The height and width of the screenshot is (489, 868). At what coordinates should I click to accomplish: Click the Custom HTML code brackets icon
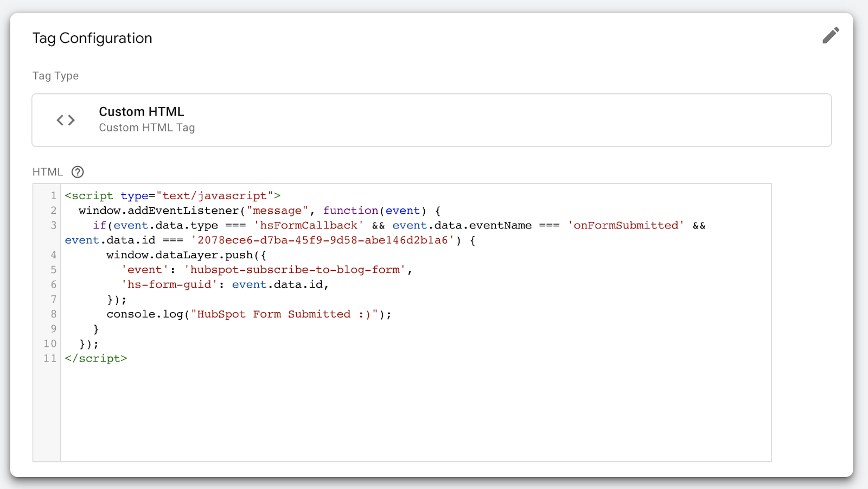(66, 120)
